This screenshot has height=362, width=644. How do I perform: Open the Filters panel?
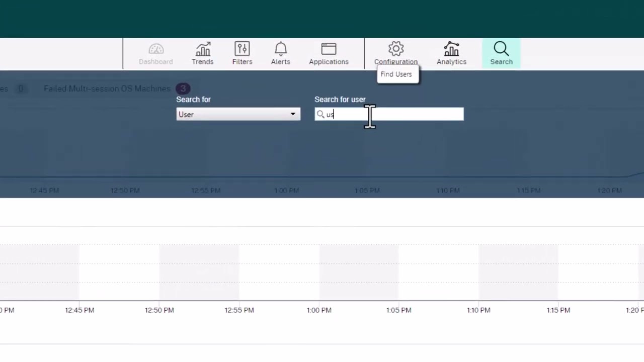(242, 53)
